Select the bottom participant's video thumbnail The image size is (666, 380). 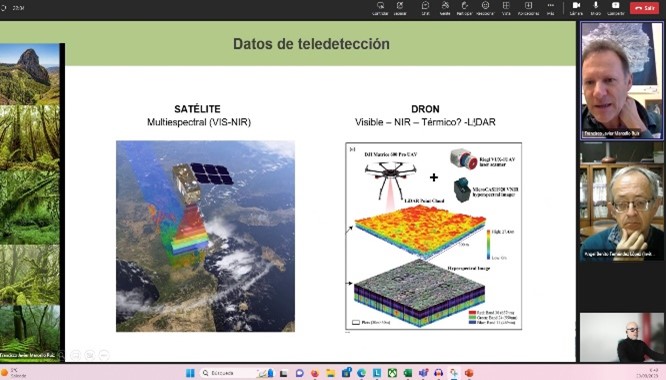(621, 338)
